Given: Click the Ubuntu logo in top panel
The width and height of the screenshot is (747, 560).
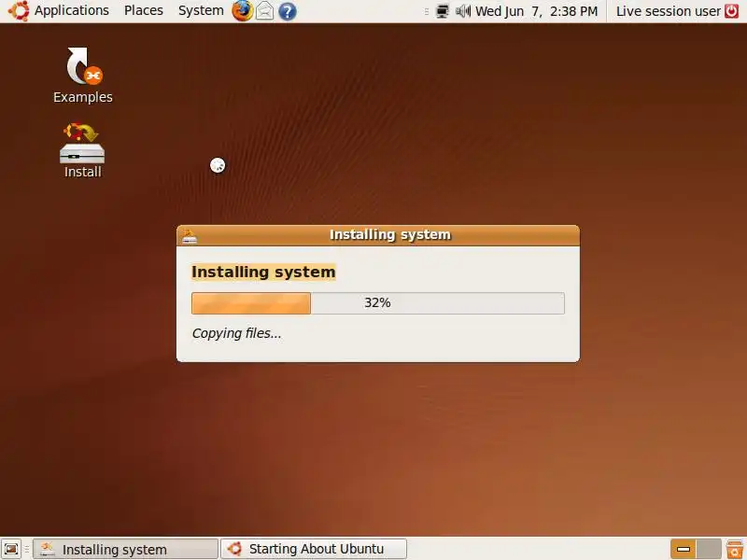Looking at the screenshot, I should point(19,11).
